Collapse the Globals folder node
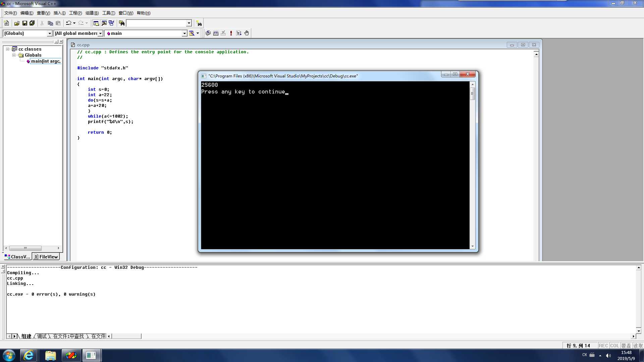The image size is (644, 362). click(14, 55)
